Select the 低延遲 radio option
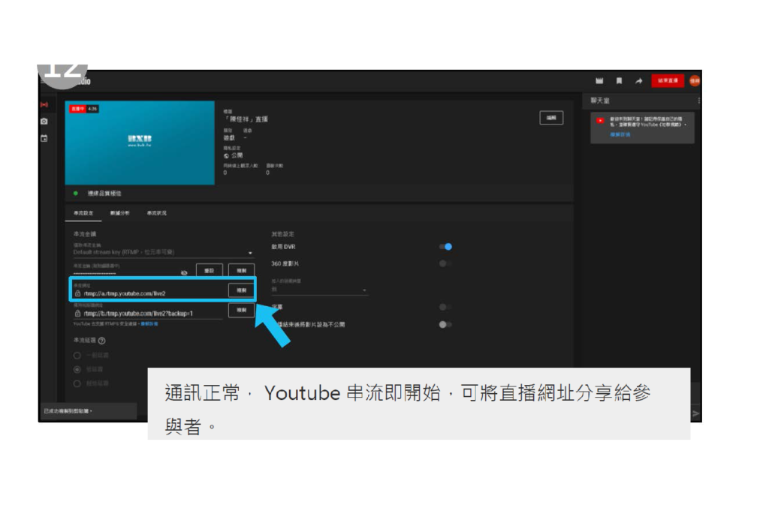Screen dimensions: 769x532 [77, 370]
